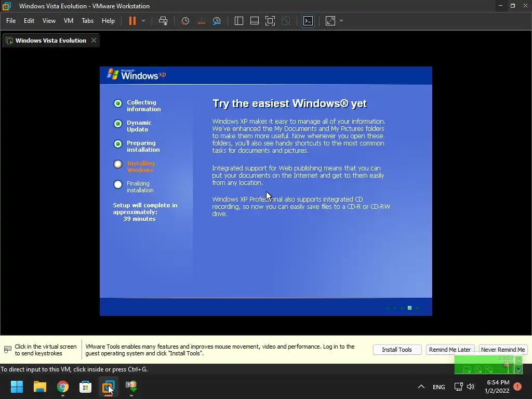
Task: Click VMware Workstation taskbar icon
Action: 109,387
